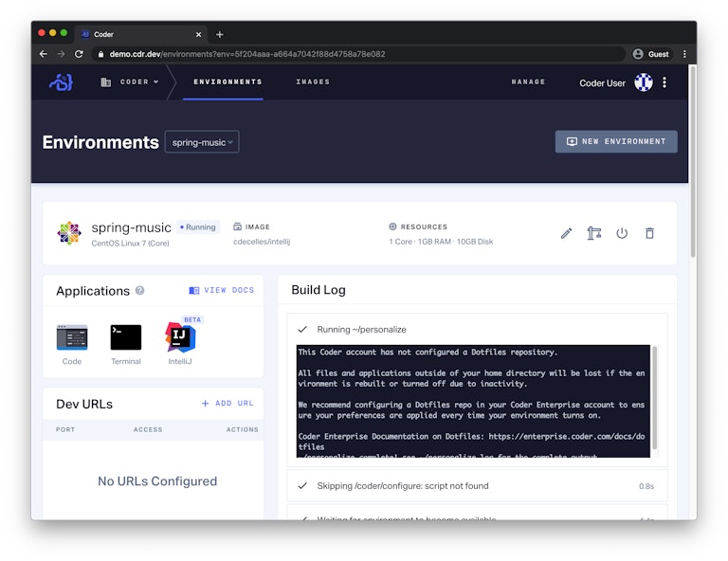Click the spring-music environment logo icon
The width and height of the screenshot is (728, 561).
click(69, 233)
